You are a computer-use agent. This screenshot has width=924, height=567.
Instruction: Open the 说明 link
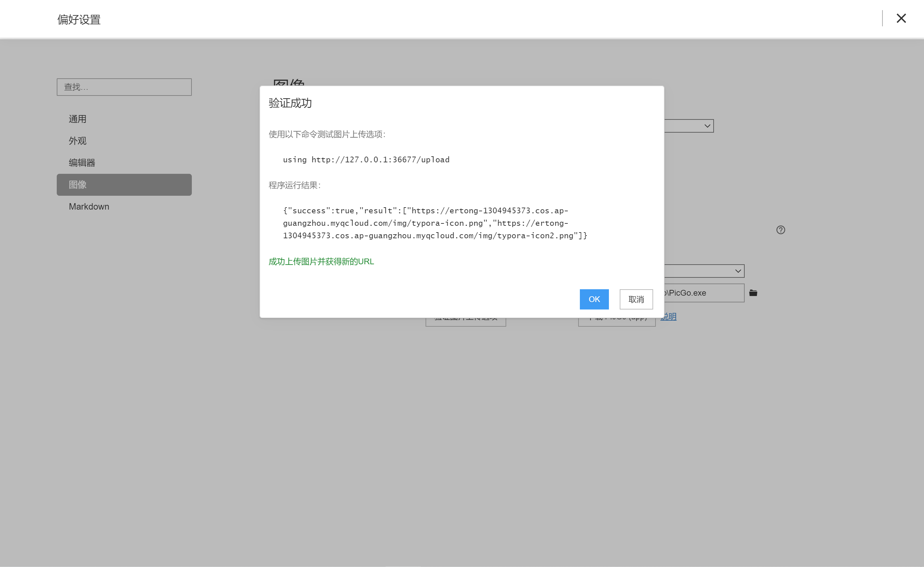pyautogui.click(x=669, y=317)
